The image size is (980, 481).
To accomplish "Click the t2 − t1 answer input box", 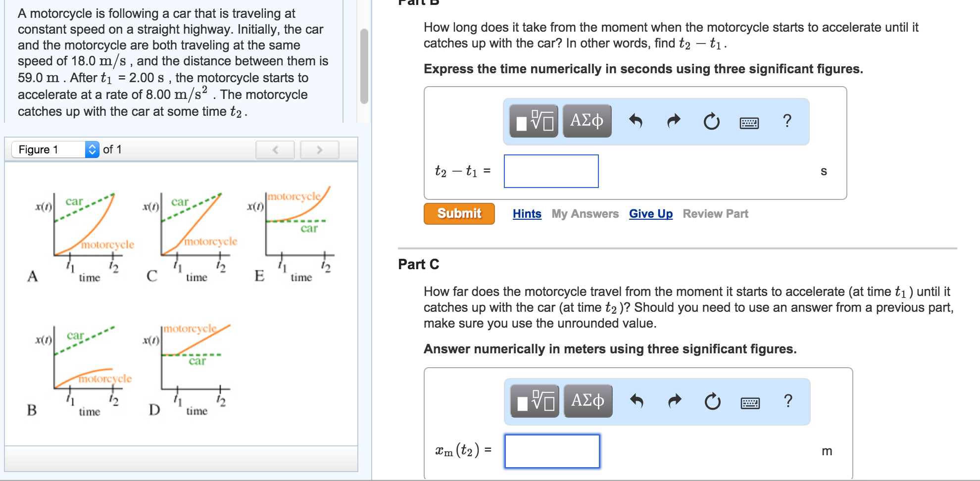I will click(551, 171).
